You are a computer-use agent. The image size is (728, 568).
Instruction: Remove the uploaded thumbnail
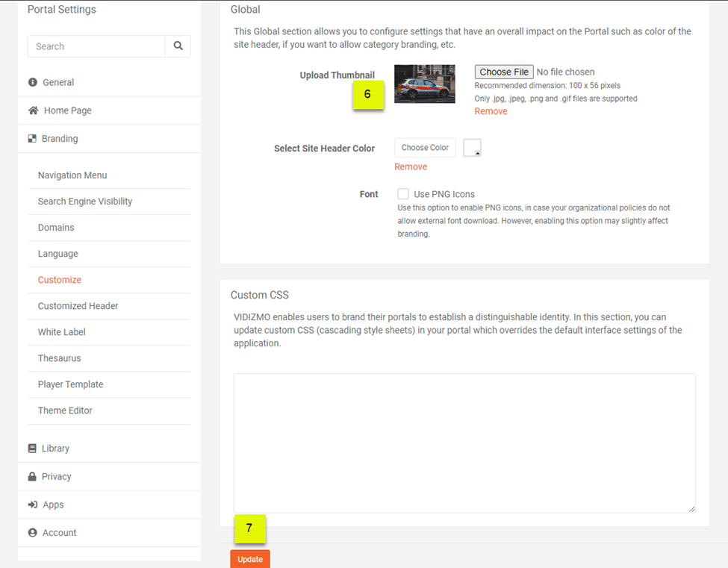pyautogui.click(x=491, y=110)
